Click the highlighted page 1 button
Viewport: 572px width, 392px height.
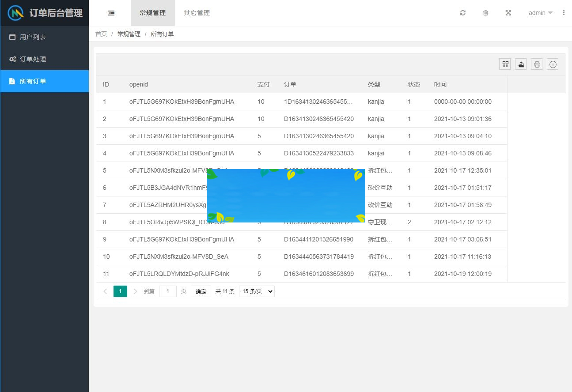pos(120,291)
